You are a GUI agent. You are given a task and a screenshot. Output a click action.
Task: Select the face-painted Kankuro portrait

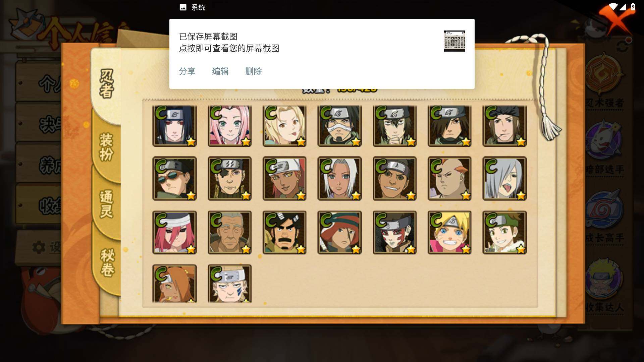tap(394, 232)
